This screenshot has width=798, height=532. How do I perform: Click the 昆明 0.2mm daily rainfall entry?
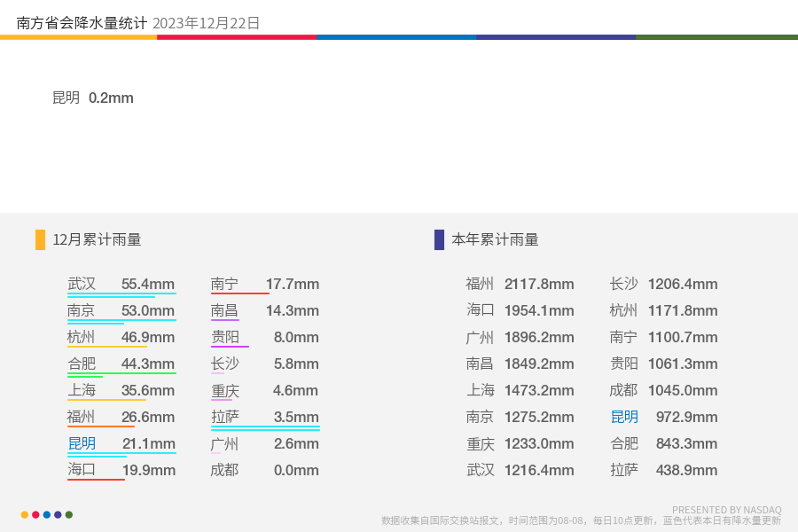point(92,98)
